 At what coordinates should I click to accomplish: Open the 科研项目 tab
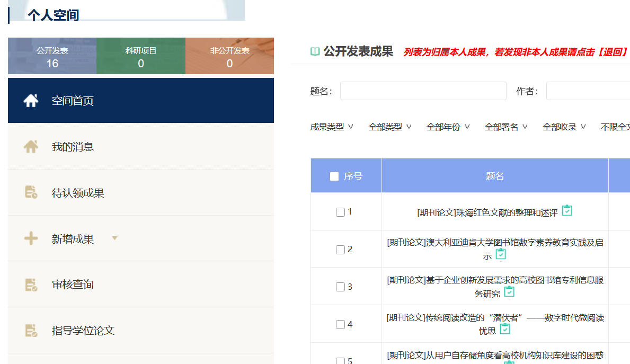[141, 56]
